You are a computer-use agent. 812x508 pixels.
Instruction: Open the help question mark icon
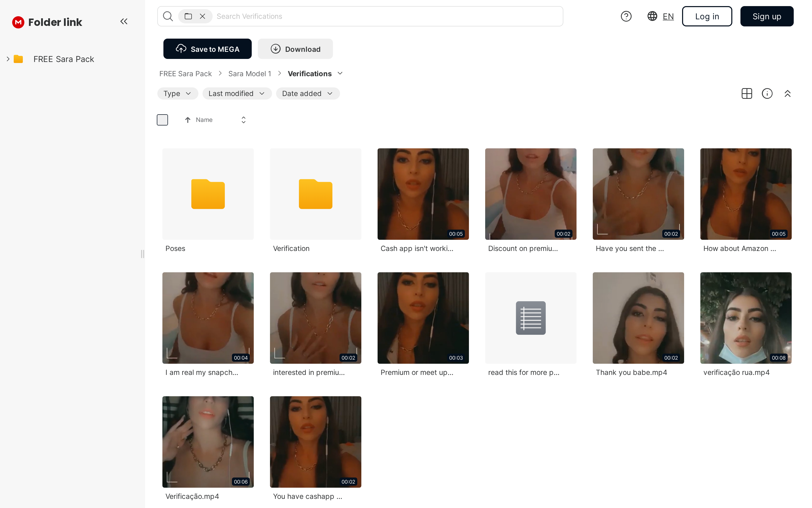coord(626,16)
